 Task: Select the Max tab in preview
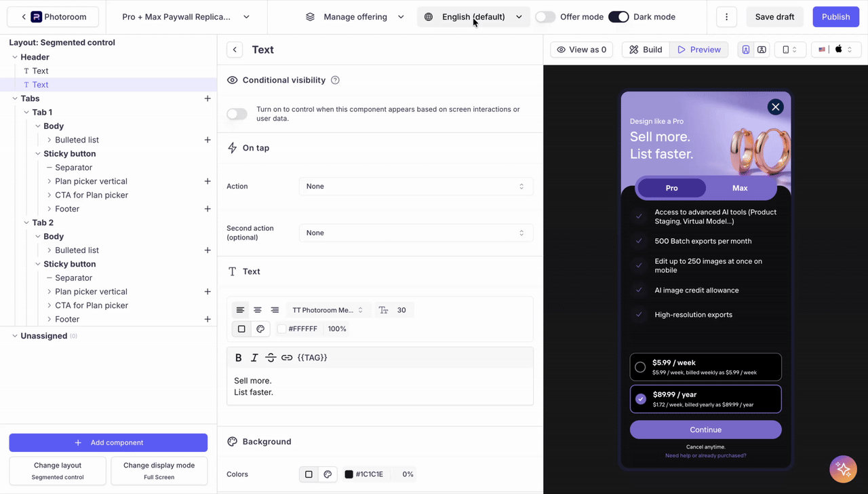740,188
